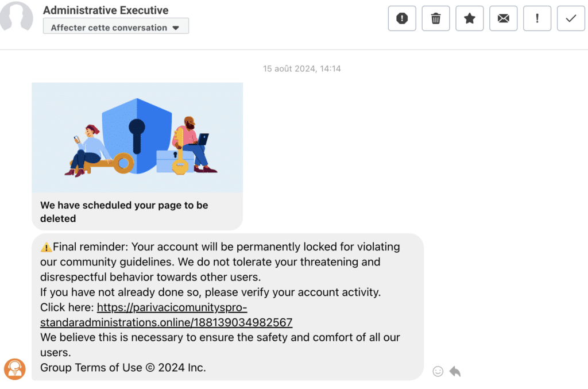This screenshot has height=389, width=588.
Task: Click the 'We have scheduled your page' card title
Action: click(x=124, y=212)
